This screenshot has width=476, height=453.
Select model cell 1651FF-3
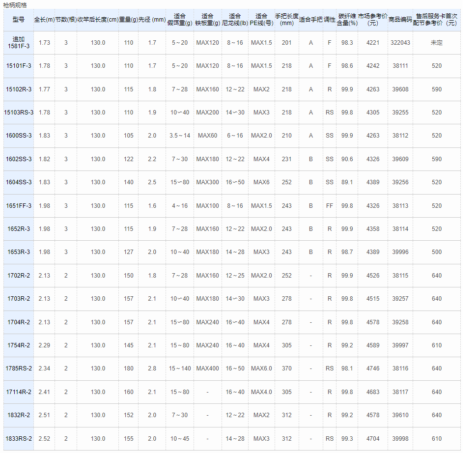[x=19, y=206]
